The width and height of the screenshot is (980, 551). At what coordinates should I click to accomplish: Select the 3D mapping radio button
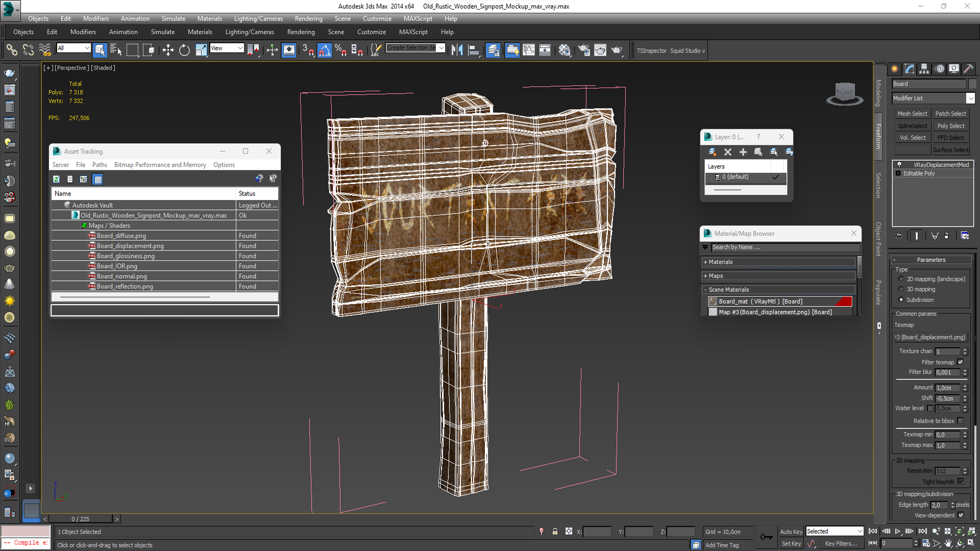pyautogui.click(x=901, y=289)
